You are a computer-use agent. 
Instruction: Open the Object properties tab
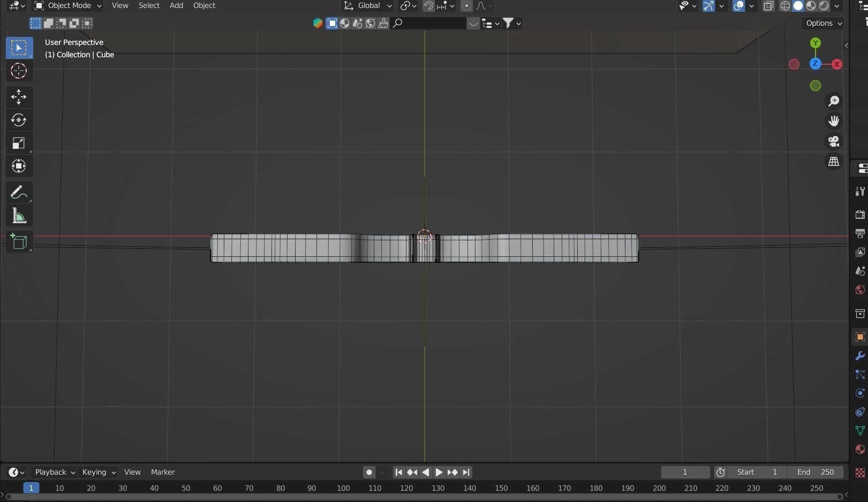tap(860, 337)
